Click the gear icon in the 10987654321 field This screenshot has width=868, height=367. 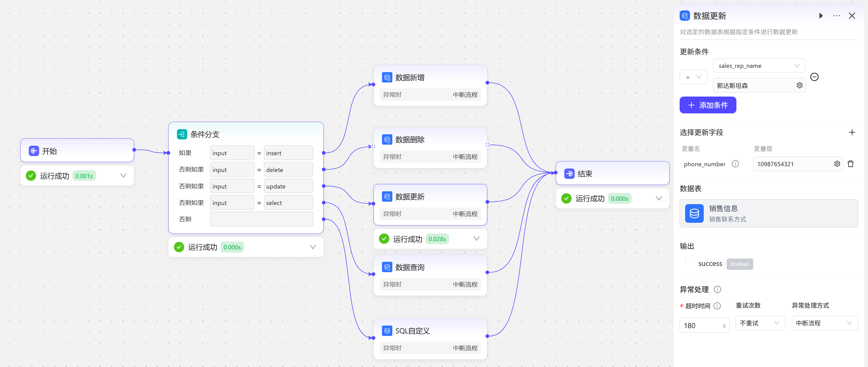(x=837, y=164)
